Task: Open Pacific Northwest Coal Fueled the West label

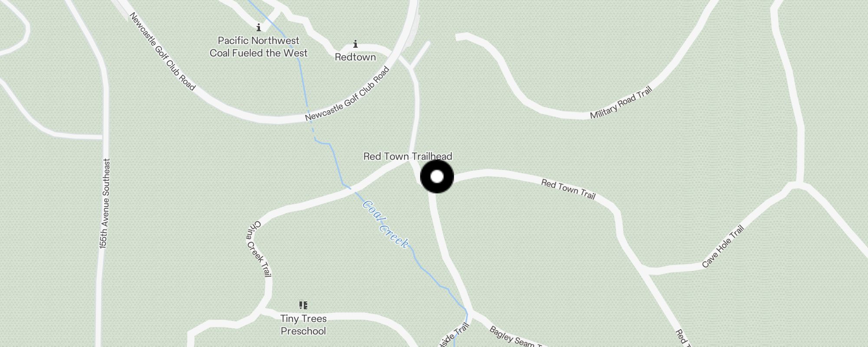Action: [x=259, y=47]
